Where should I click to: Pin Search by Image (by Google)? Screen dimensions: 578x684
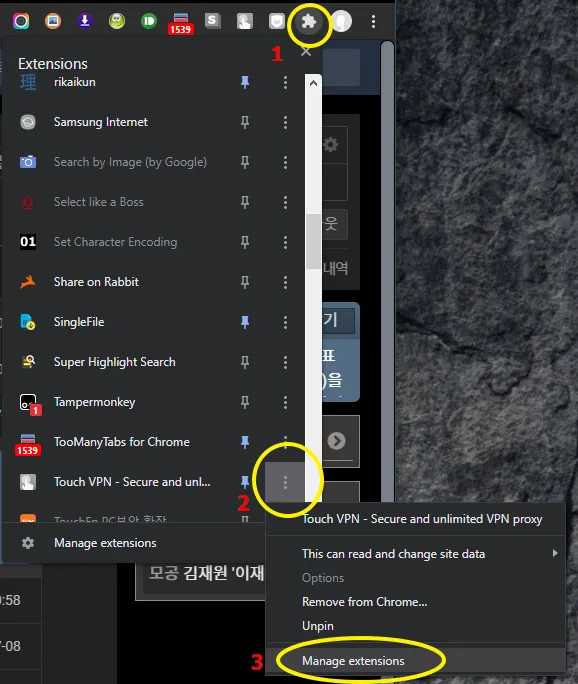point(245,162)
